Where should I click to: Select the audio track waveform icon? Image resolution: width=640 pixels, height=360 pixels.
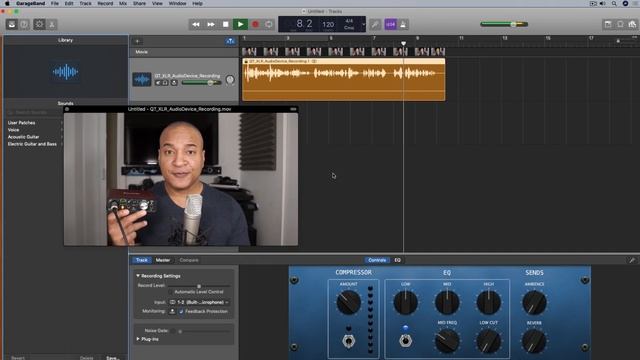pyautogui.click(x=142, y=79)
